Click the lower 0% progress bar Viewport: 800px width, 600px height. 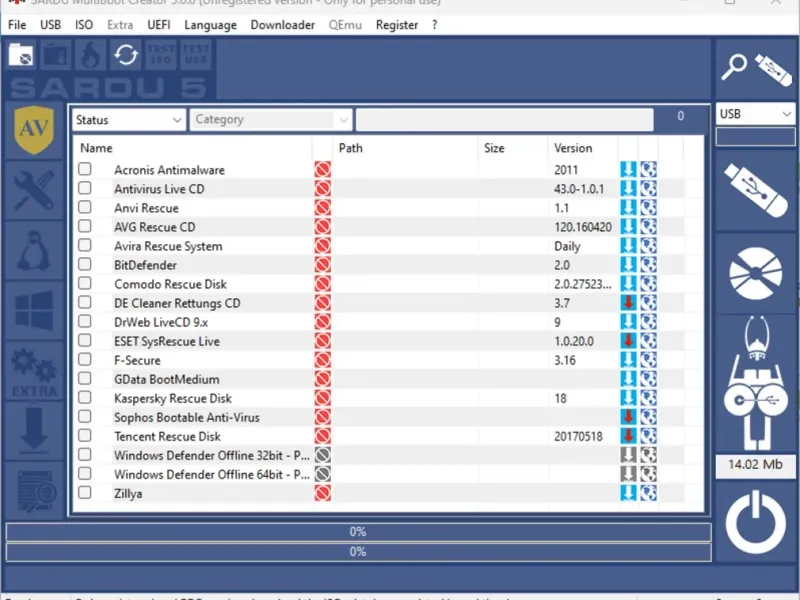(x=358, y=552)
